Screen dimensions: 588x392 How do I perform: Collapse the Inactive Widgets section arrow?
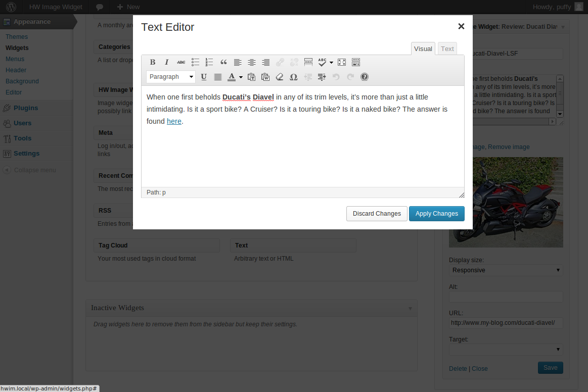[x=410, y=309]
